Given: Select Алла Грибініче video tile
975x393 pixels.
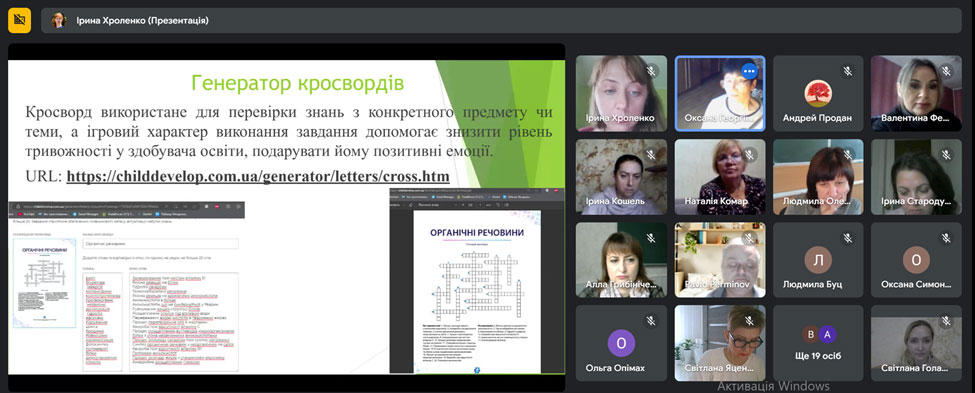Looking at the screenshot, I should coord(621,260).
